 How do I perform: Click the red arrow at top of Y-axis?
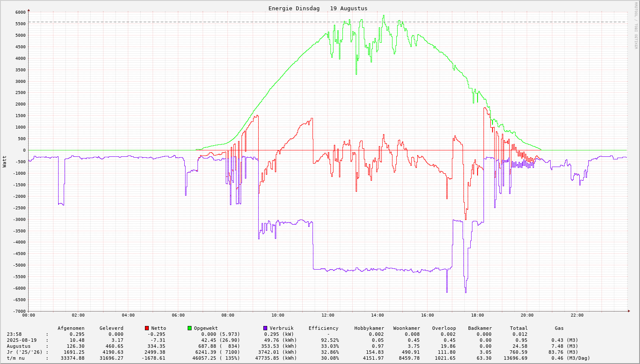(x=29, y=9)
